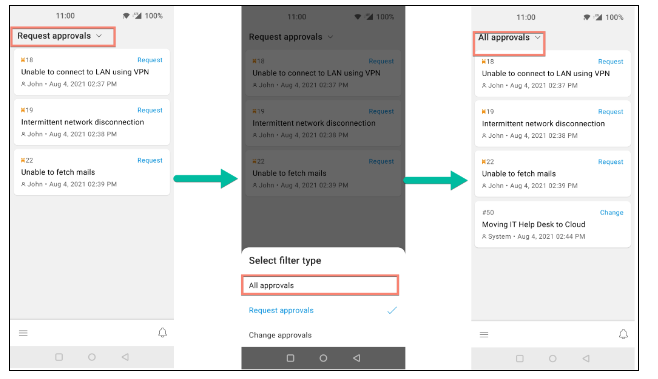The width and height of the screenshot is (658, 379).
Task: Tap Android recents square in middle phone
Action: [x=290, y=358]
